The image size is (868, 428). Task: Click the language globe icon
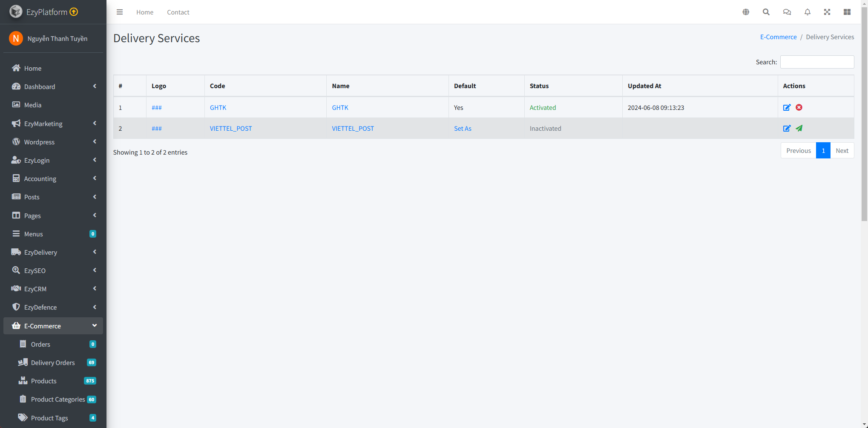point(746,12)
